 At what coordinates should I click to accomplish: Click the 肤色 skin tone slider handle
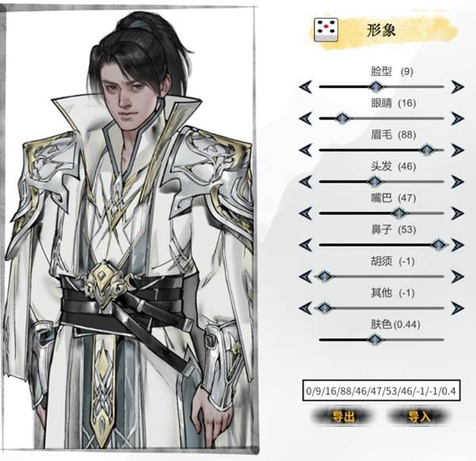[375, 340]
